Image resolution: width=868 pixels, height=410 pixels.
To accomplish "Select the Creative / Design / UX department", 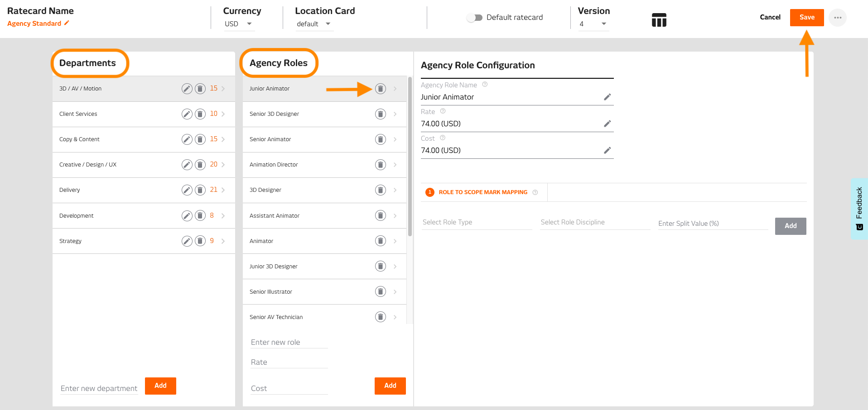I will (88, 165).
